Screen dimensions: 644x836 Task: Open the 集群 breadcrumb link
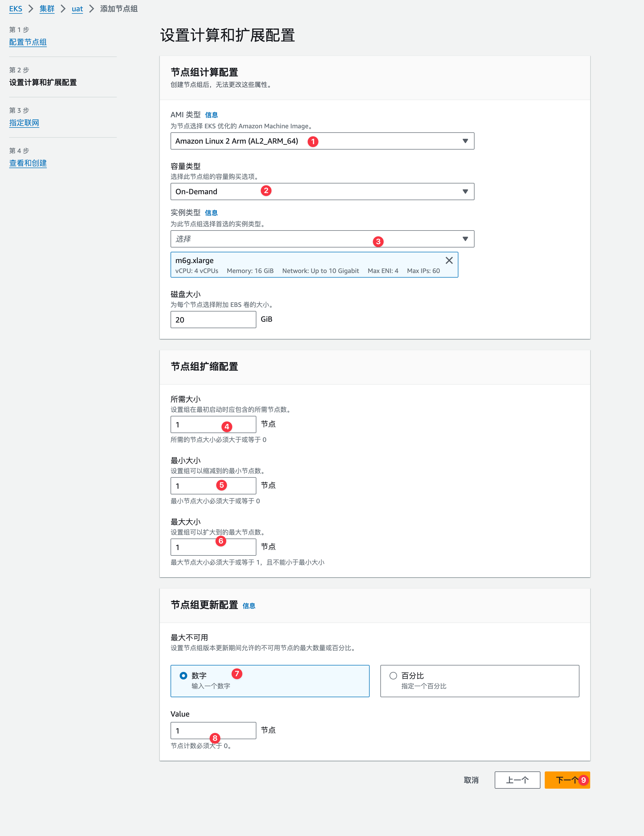(47, 9)
